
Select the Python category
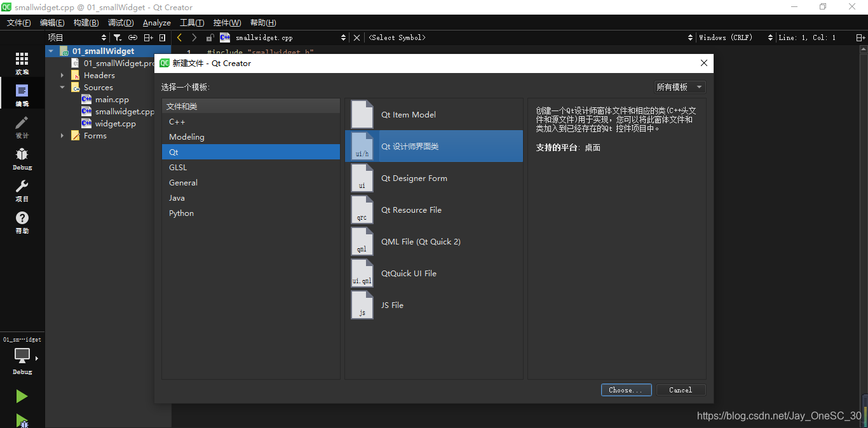(251, 213)
